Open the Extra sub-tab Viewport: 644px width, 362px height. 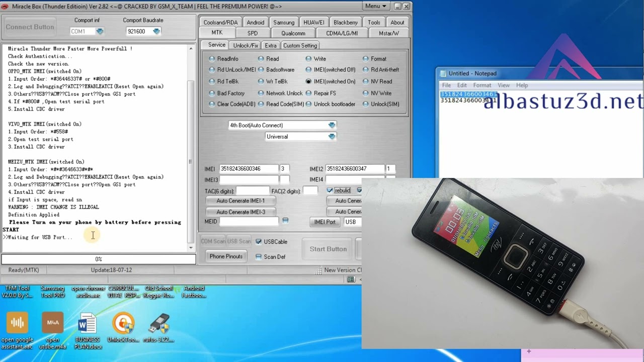(271, 45)
